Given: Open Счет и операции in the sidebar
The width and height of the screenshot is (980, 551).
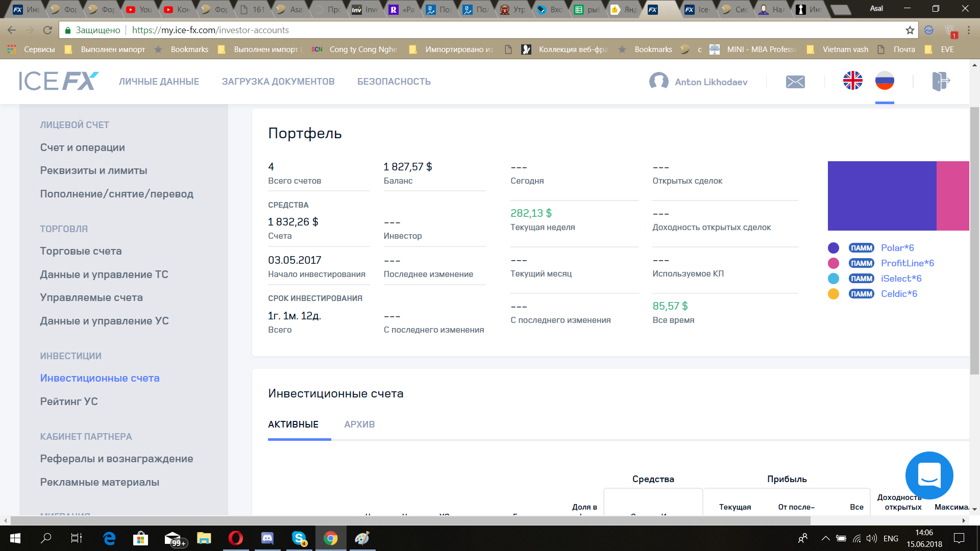Looking at the screenshot, I should pyautogui.click(x=83, y=147).
